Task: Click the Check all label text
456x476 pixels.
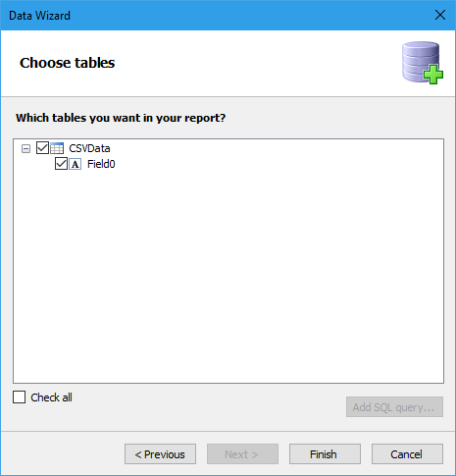Action: point(51,397)
